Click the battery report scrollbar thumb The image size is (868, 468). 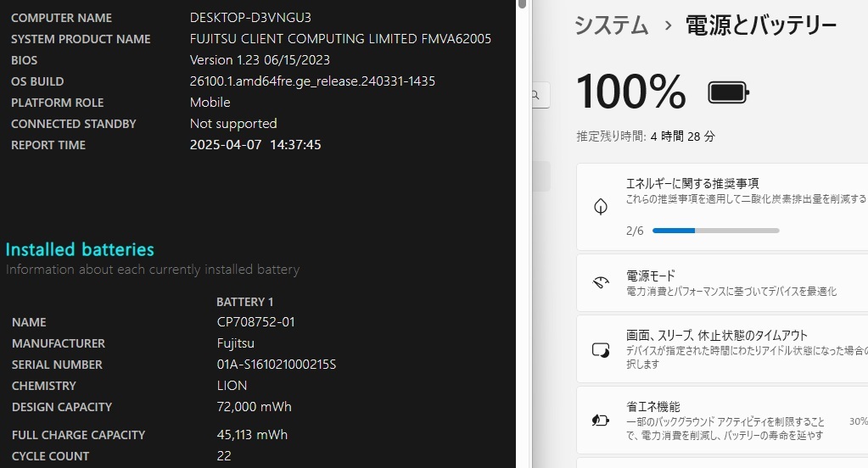coord(522,3)
